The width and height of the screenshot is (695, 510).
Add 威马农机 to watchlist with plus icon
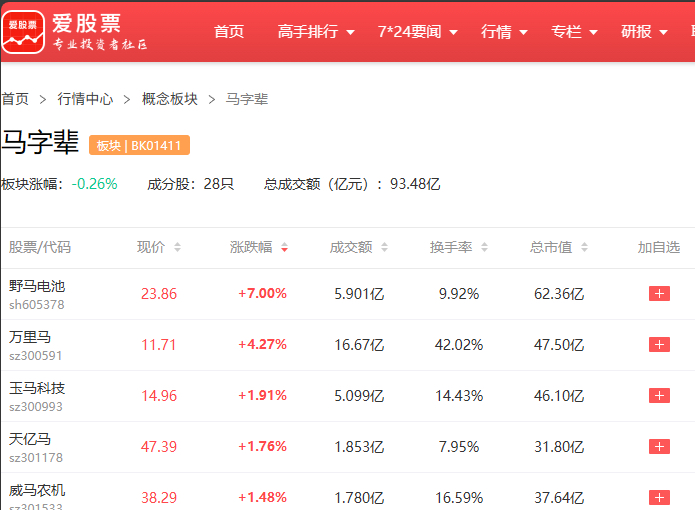coord(659,497)
